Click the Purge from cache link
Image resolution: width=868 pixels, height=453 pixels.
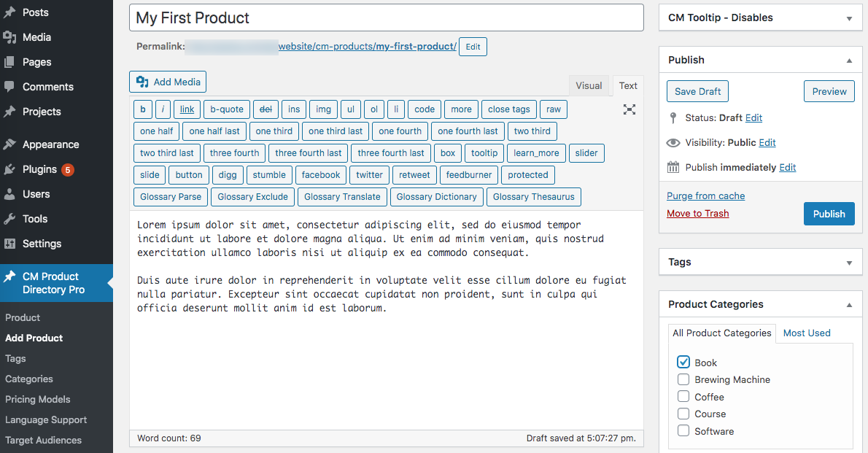[706, 195]
